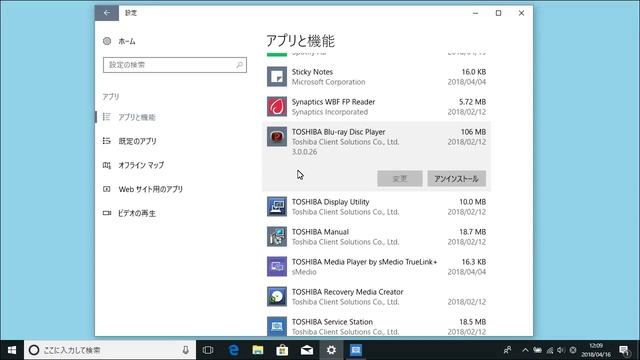Select TOSHIBA Blu-ray Disc Player name
The image size is (640, 360).
point(338,132)
